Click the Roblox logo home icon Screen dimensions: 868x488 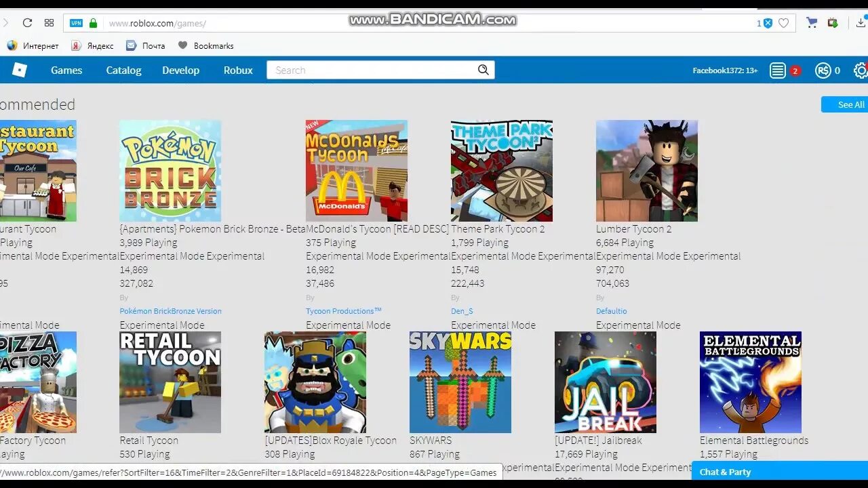[x=19, y=70]
